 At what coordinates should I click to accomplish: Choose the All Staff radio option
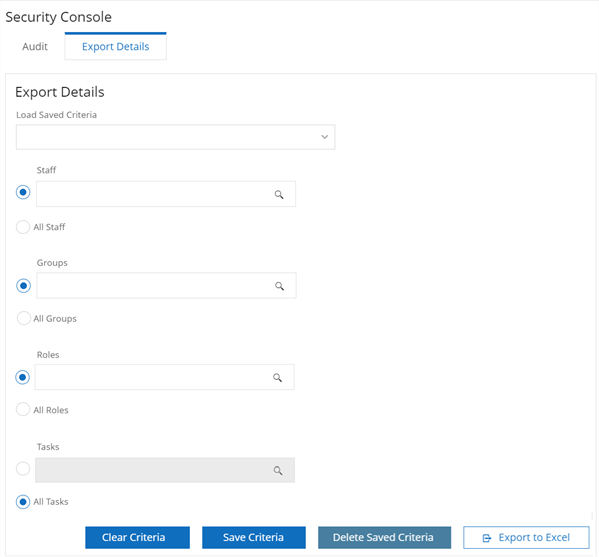[x=23, y=227]
